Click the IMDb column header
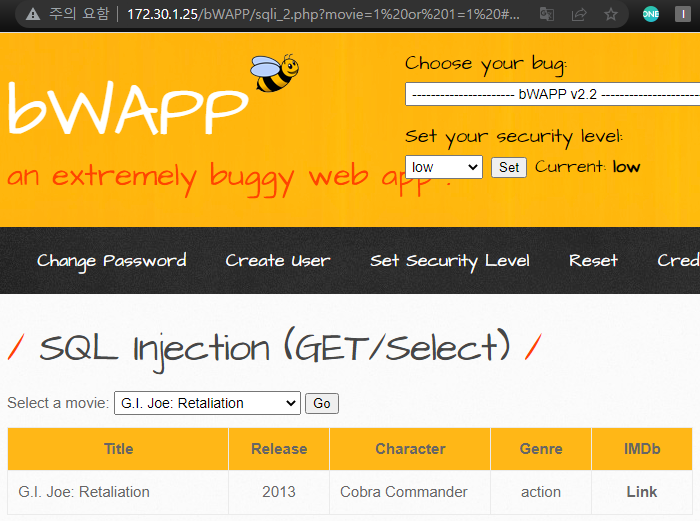The image size is (700, 521). pos(642,449)
